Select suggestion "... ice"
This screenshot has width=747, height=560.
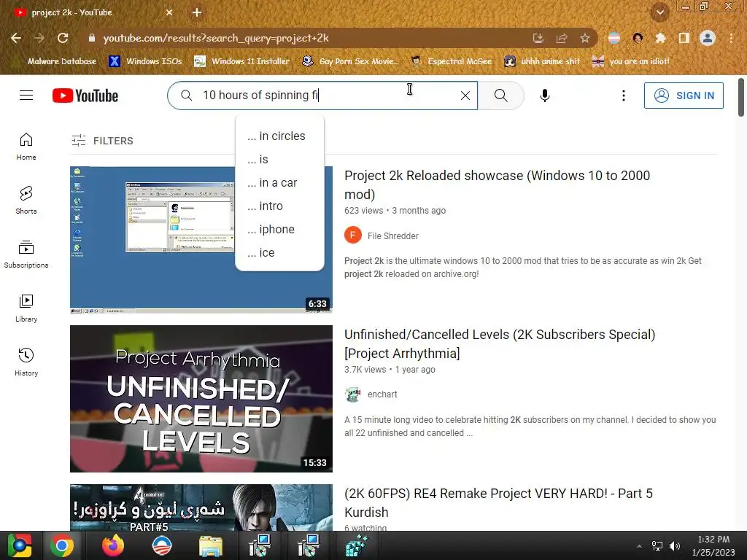click(x=279, y=253)
